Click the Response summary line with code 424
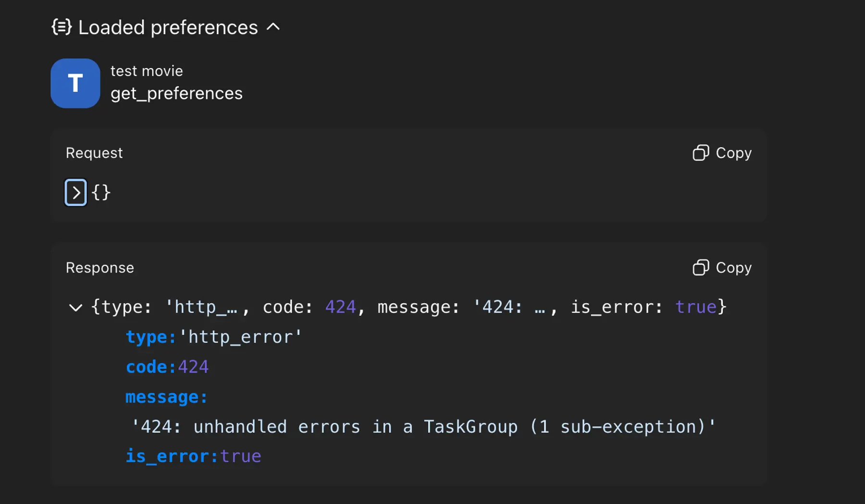 (408, 307)
